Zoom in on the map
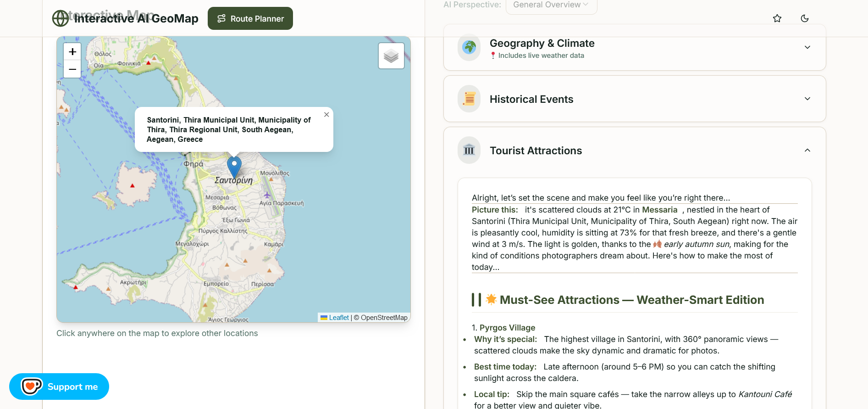The height and width of the screenshot is (409, 868). 72,52
